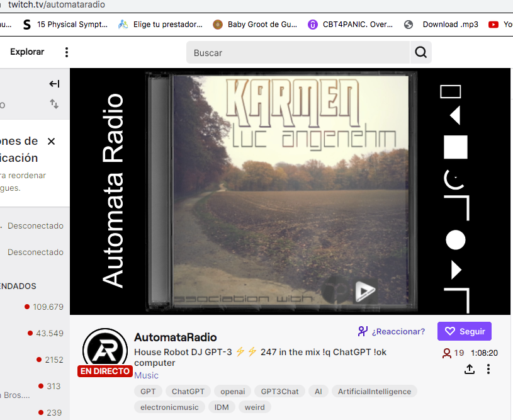Collapse the left sidebar with the arrow icon
The width and height of the screenshot is (513, 420).
[x=54, y=84]
